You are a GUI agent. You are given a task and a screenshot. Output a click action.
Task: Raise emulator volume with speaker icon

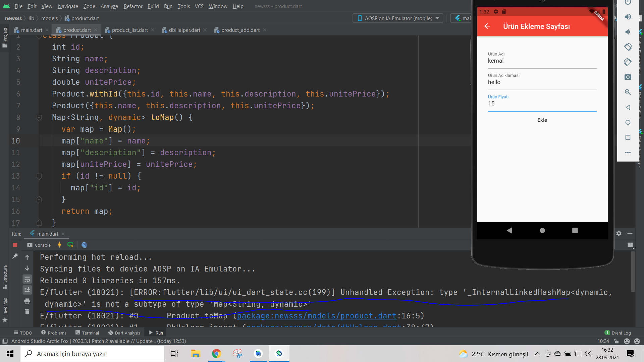pyautogui.click(x=628, y=17)
